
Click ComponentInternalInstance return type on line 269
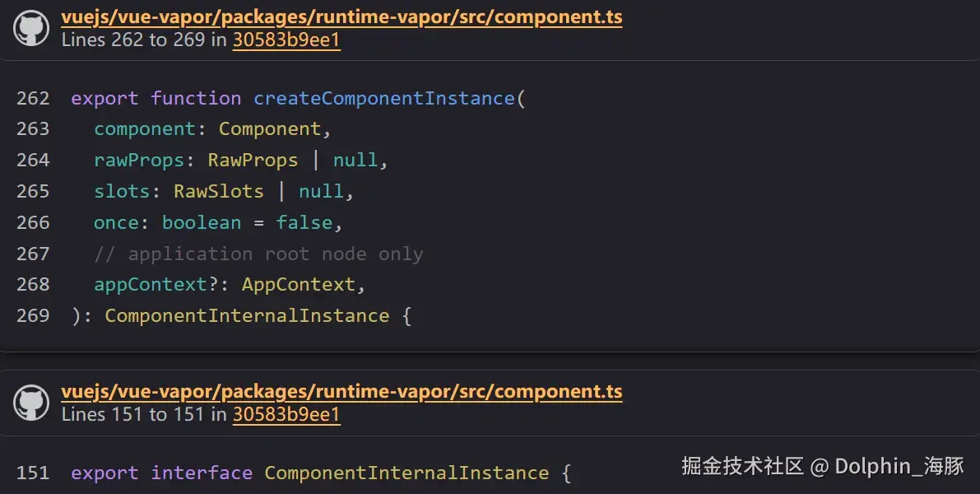click(x=247, y=316)
